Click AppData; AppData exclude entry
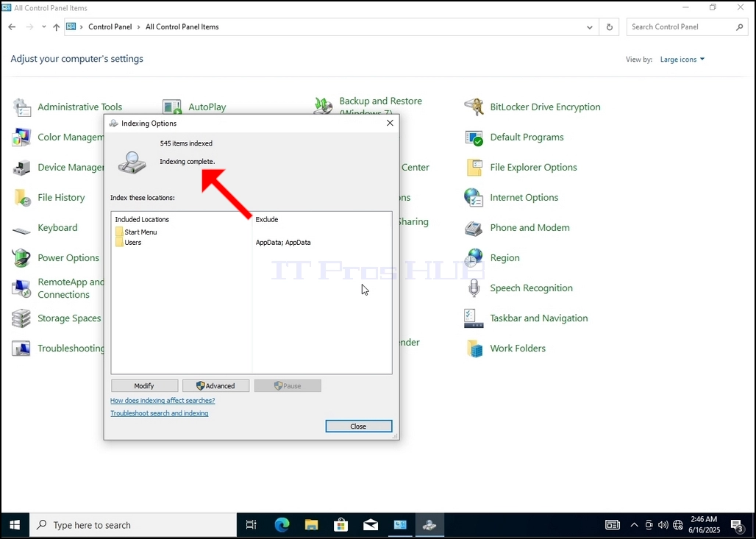The height and width of the screenshot is (539, 756). pyautogui.click(x=283, y=243)
